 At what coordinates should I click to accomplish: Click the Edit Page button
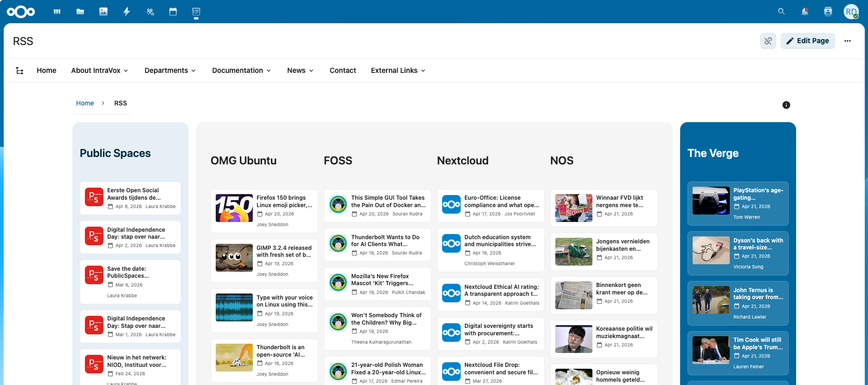[808, 41]
